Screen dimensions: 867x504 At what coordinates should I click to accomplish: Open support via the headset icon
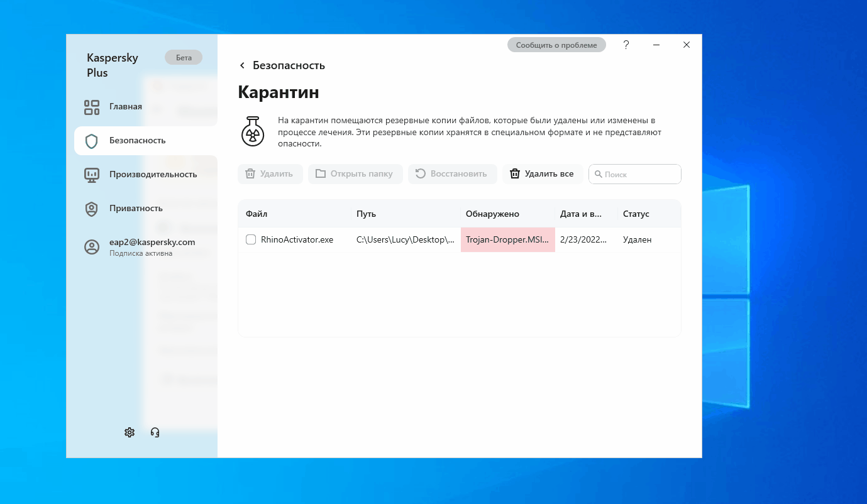pos(155,432)
